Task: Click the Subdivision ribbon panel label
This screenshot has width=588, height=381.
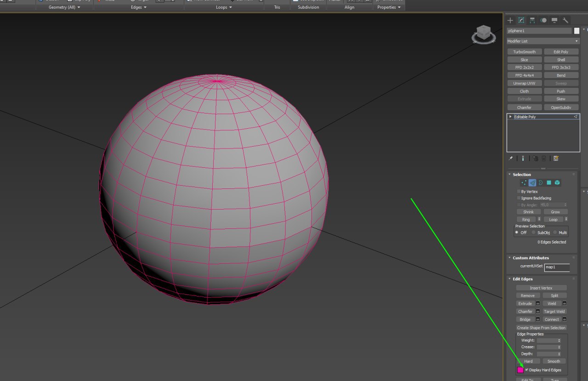Action: [308, 7]
